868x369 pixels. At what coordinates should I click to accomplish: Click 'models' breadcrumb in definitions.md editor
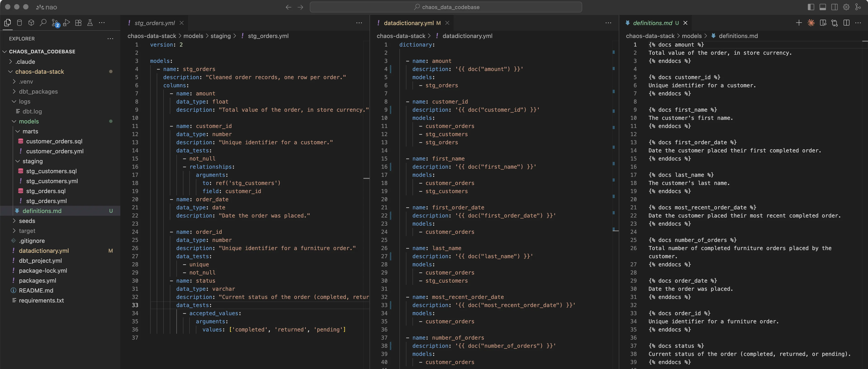[691, 36]
